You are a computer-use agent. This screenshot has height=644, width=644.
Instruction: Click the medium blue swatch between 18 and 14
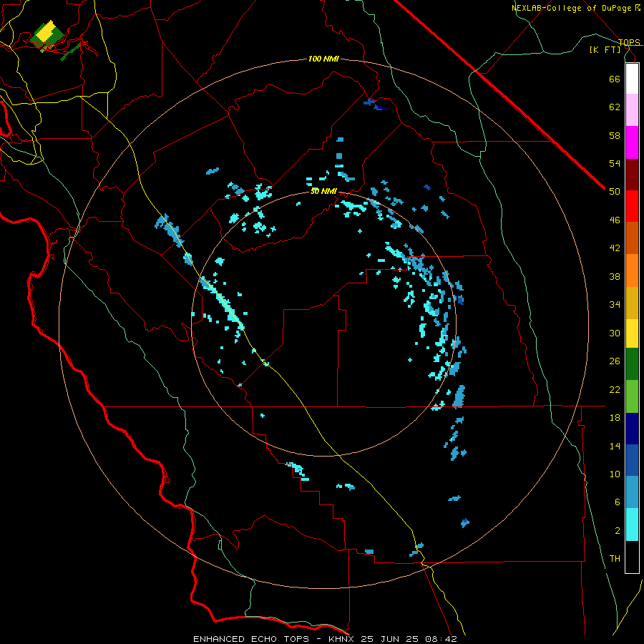point(632,460)
